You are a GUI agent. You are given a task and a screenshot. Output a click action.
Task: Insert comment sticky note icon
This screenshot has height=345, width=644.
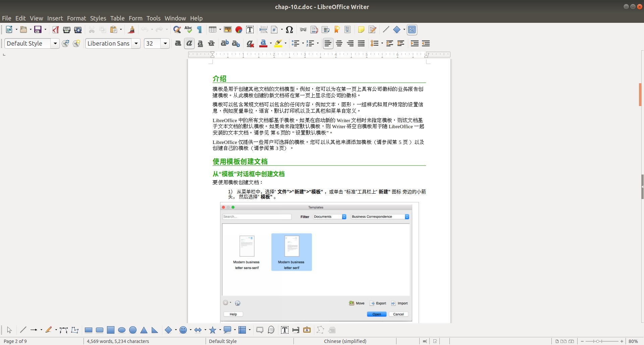(x=361, y=30)
